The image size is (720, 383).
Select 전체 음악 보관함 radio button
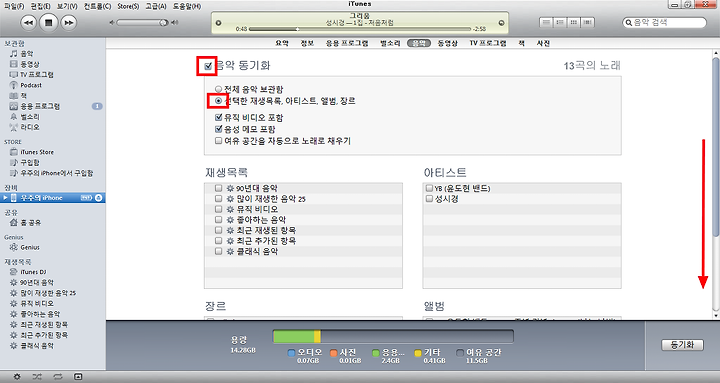(219, 89)
